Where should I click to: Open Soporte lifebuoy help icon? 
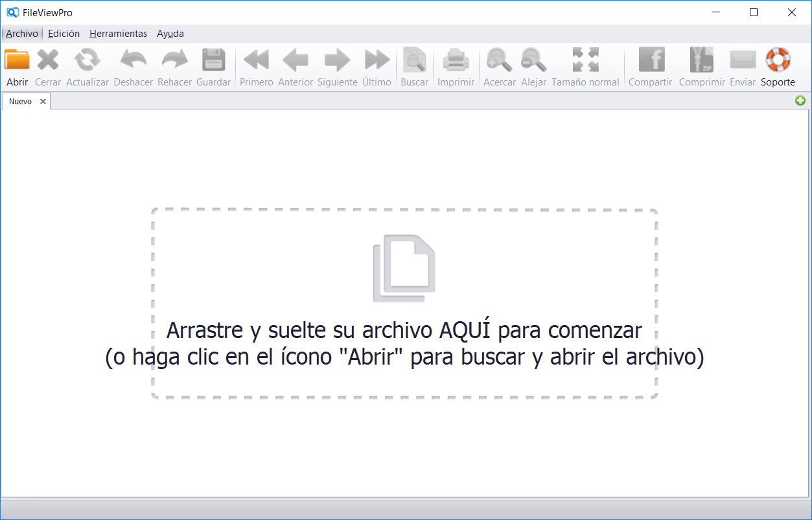(x=778, y=60)
